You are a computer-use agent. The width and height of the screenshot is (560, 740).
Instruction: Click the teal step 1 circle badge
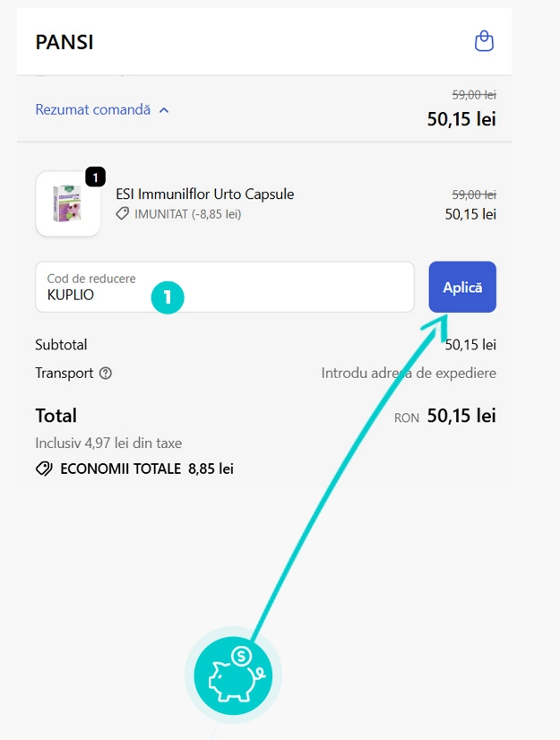coord(168,297)
